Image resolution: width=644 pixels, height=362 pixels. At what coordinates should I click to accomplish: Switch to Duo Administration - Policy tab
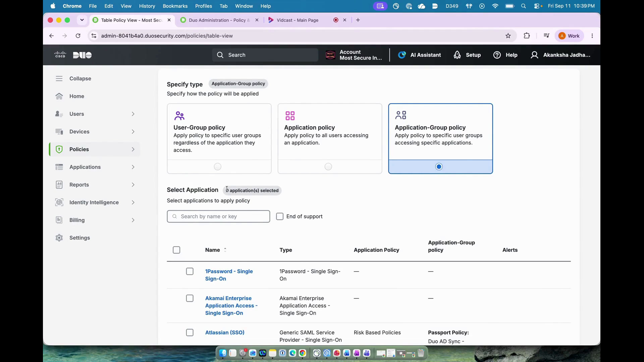[x=219, y=20]
